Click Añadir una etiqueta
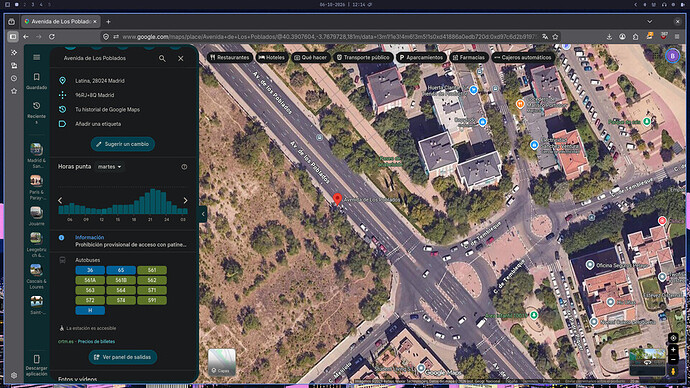 click(x=124, y=124)
